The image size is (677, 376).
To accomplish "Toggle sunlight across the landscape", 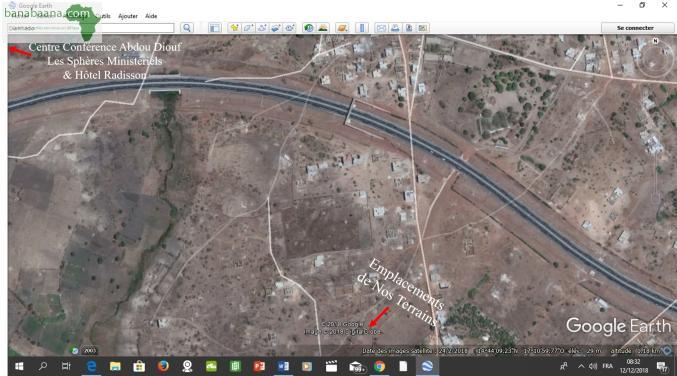I will (x=323, y=28).
